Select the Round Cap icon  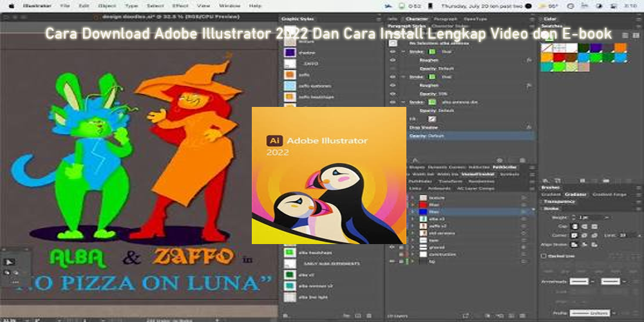[584, 226]
